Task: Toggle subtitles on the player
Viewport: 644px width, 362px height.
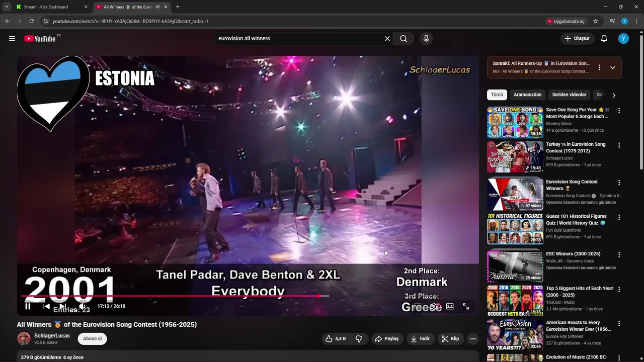Action: [417, 306]
